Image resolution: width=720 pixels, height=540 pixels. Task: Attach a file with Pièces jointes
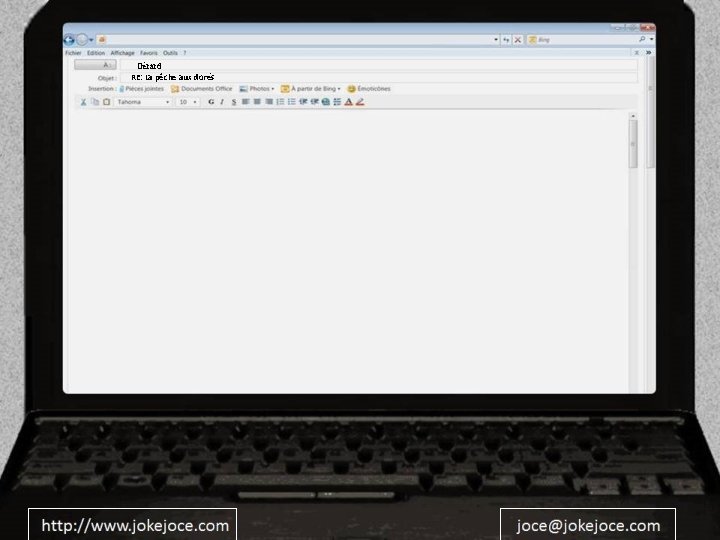click(x=141, y=89)
